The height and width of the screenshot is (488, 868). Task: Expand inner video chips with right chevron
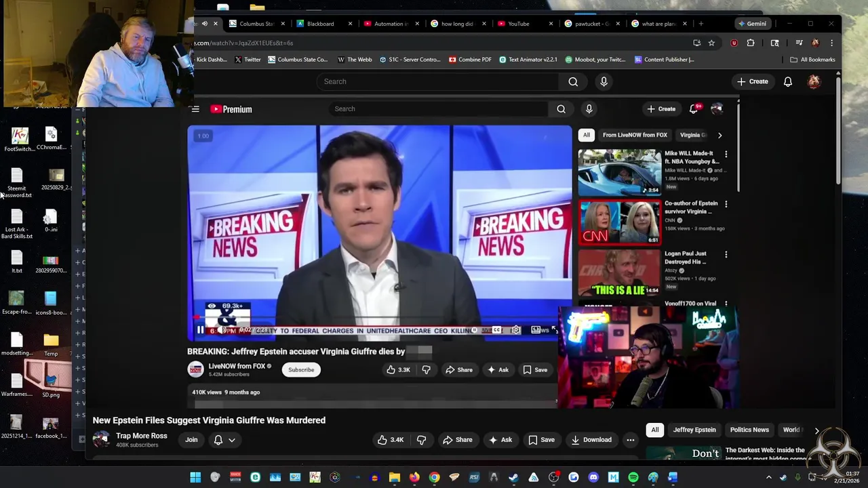point(719,135)
